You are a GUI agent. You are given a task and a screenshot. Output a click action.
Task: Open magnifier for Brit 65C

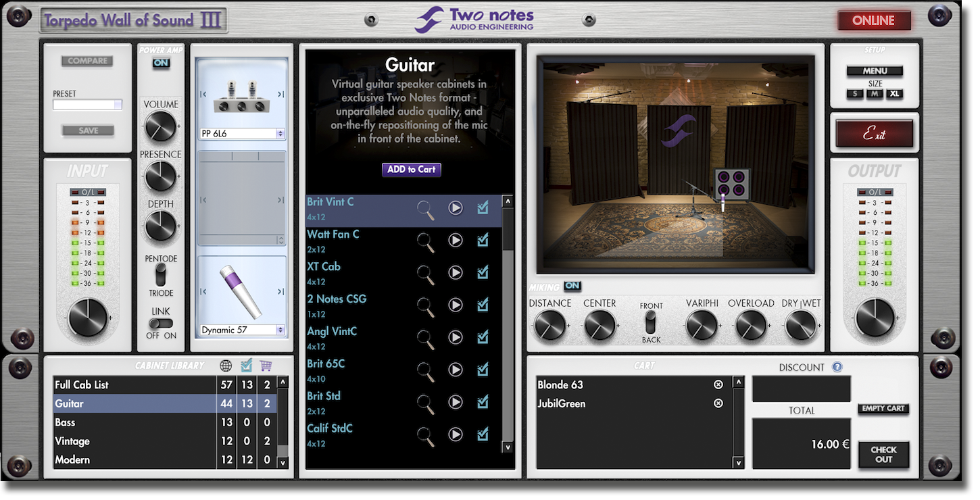pos(426,372)
